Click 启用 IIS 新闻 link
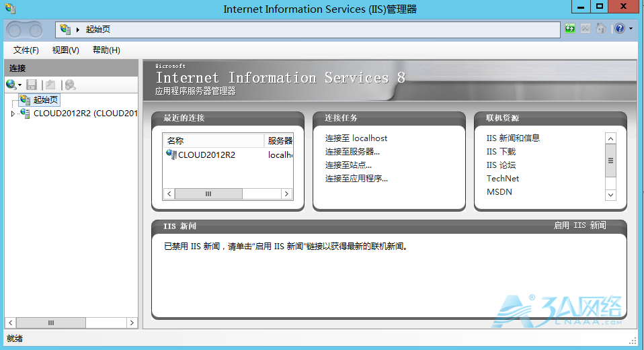The width and height of the screenshot is (644, 350). [579, 225]
